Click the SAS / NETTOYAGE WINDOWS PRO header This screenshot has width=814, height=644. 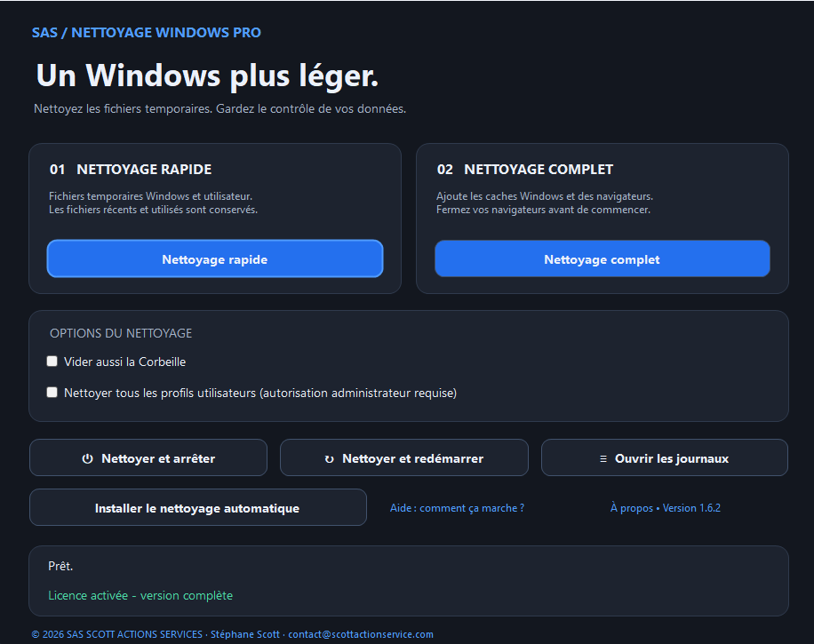[x=147, y=32]
